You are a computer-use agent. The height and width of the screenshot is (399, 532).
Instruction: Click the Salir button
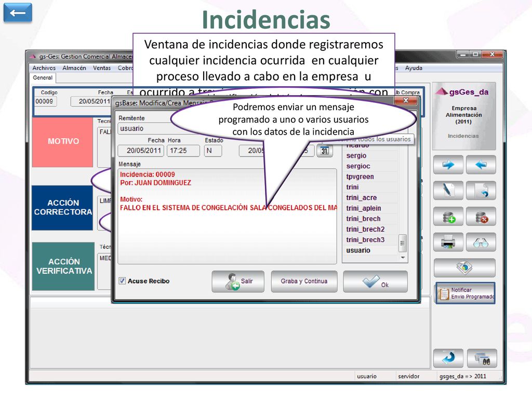coord(238,281)
